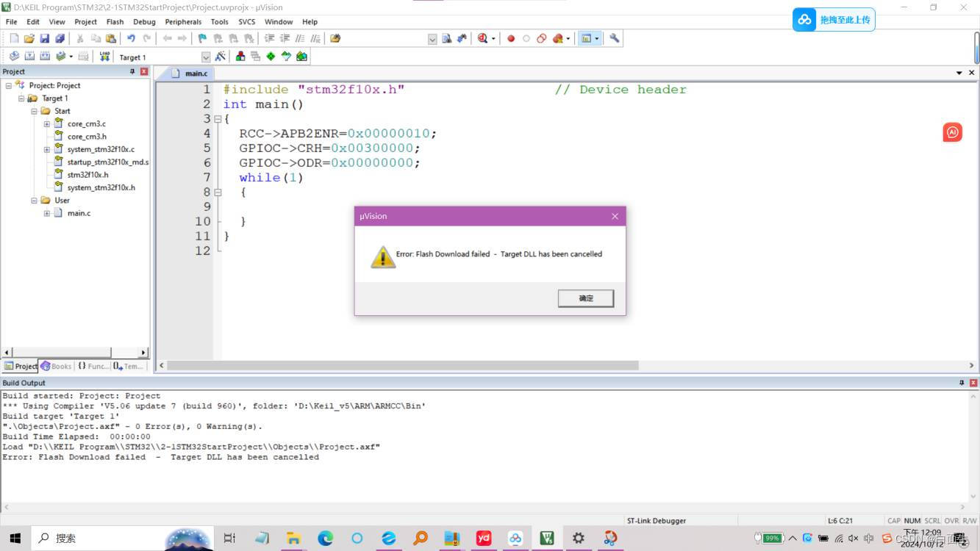Viewport: 980px width, 551px height.
Task: Select stm32f10x.h in project tree
Action: pyautogui.click(x=87, y=175)
